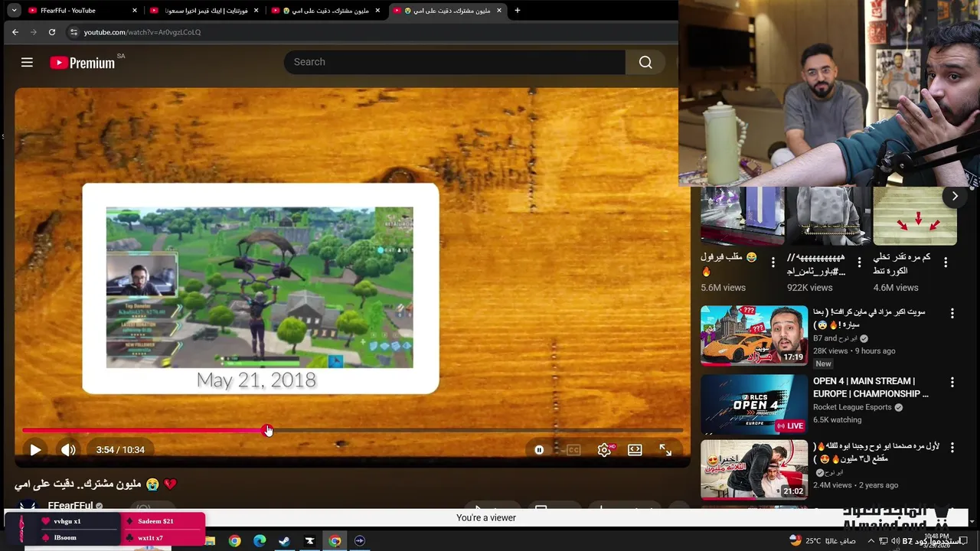Screen dimensions: 980x551
Task: Focus the YouTube Search input field
Action: click(x=455, y=62)
